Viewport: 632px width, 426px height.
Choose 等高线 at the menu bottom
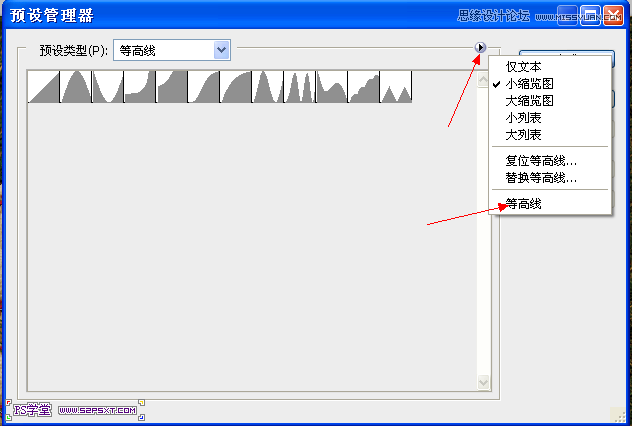point(550,204)
